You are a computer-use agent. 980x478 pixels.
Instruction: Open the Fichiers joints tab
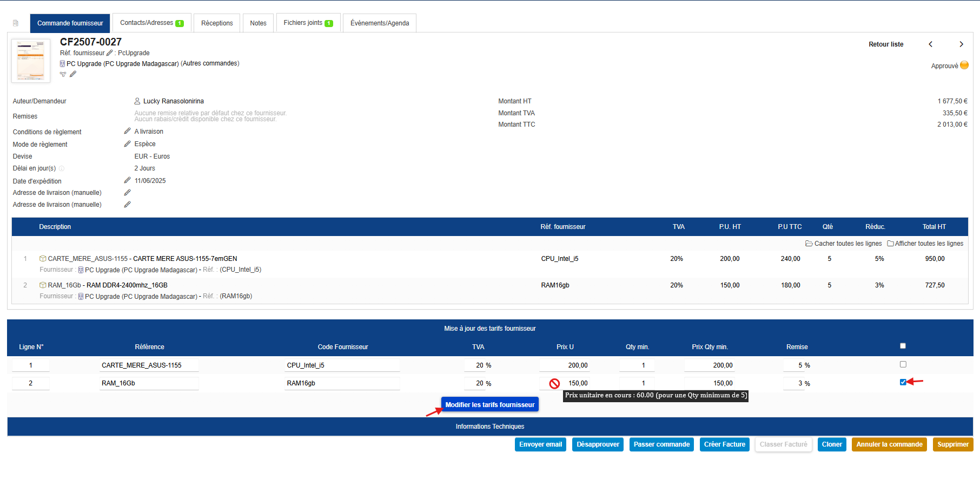[308, 23]
